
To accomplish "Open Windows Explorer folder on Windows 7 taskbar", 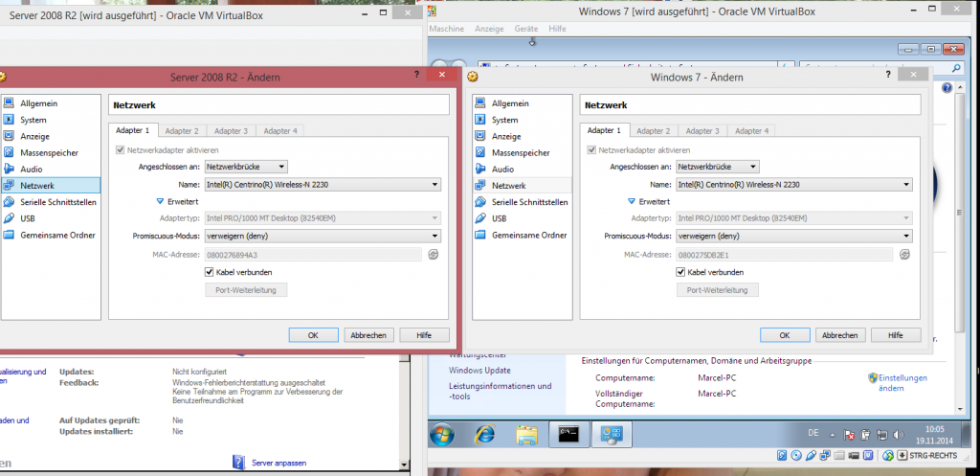I will (527, 435).
